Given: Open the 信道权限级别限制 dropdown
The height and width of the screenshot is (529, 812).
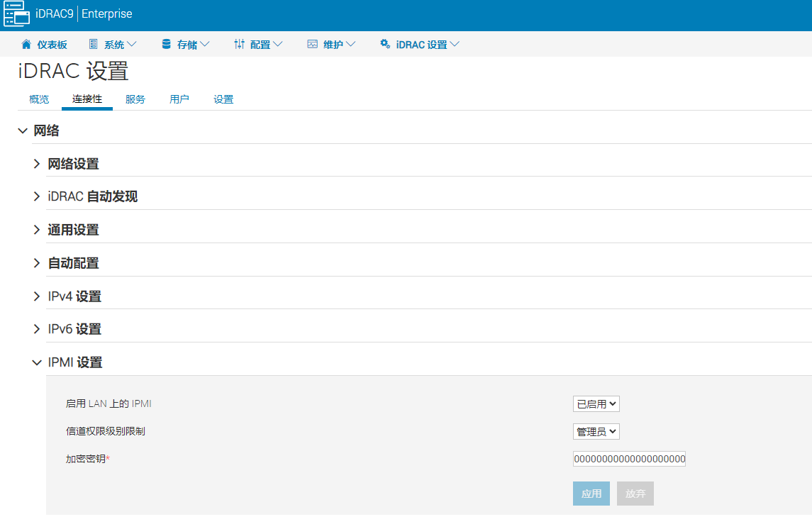Looking at the screenshot, I should pos(596,432).
